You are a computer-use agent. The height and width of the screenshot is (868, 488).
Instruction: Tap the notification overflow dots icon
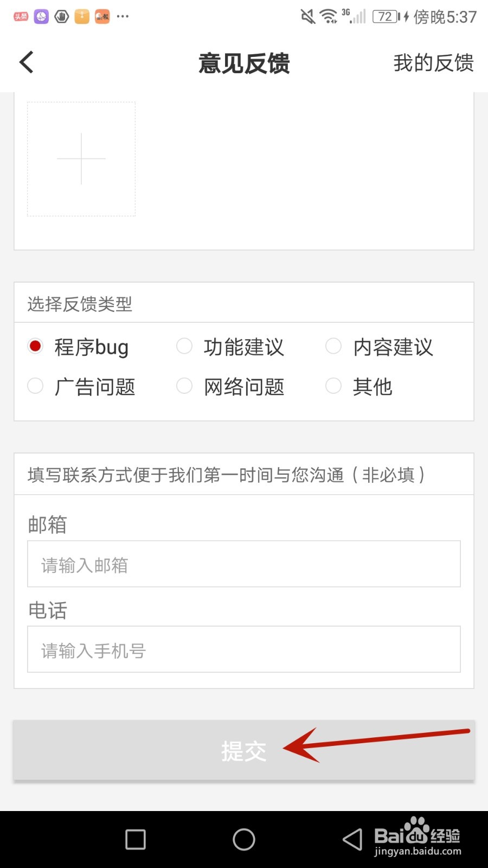pyautogui.click(x=123, y=16)
